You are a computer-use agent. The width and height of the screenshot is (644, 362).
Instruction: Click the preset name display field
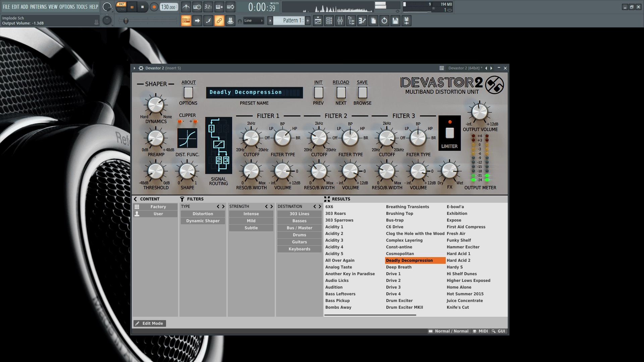(255, 93)
